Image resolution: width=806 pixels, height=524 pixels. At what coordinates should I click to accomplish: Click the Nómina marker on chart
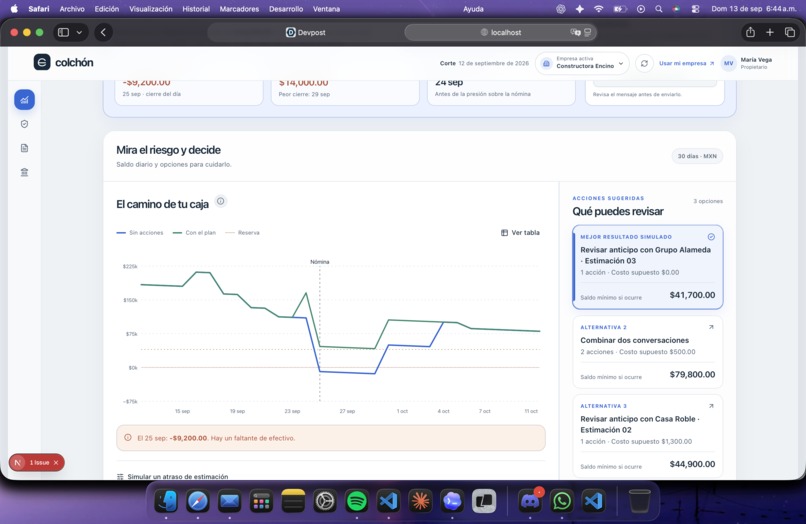(320, 262)
